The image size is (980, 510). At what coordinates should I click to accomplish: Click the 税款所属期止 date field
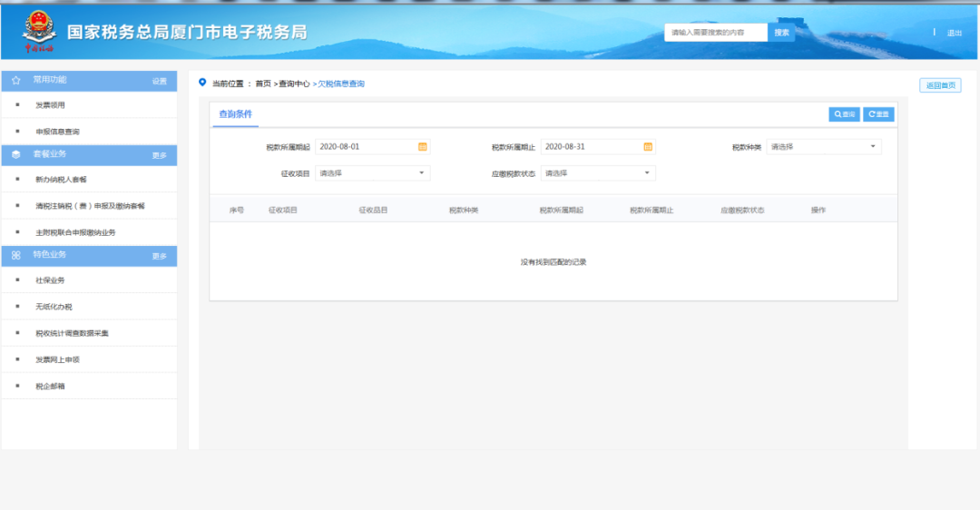(x=598, y=147)
